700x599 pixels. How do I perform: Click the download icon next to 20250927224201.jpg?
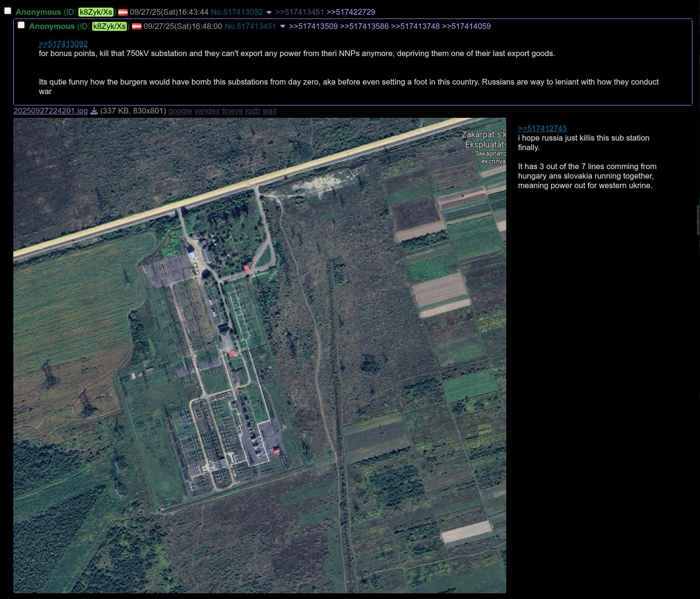pyautogui.click(x=94, y=111)
